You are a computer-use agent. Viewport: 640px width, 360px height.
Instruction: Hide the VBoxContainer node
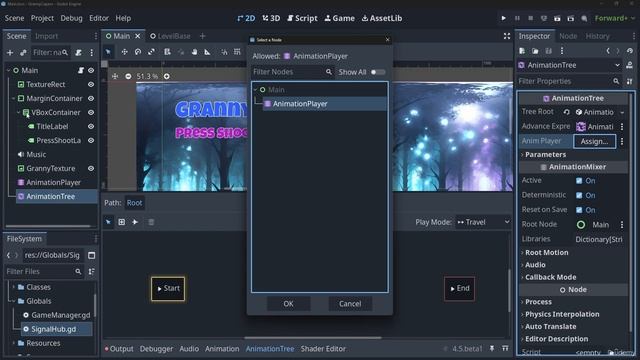91,113
